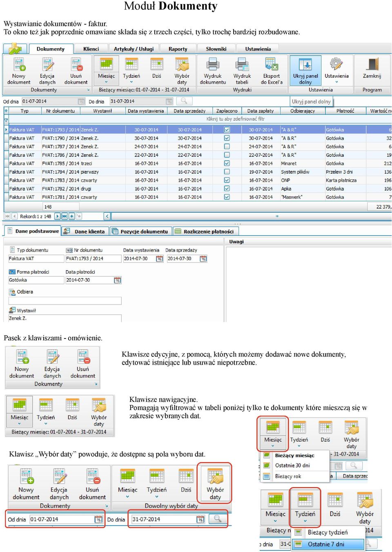
Task: Click the Odbierający column header
Action: click(x=303, y=111)
